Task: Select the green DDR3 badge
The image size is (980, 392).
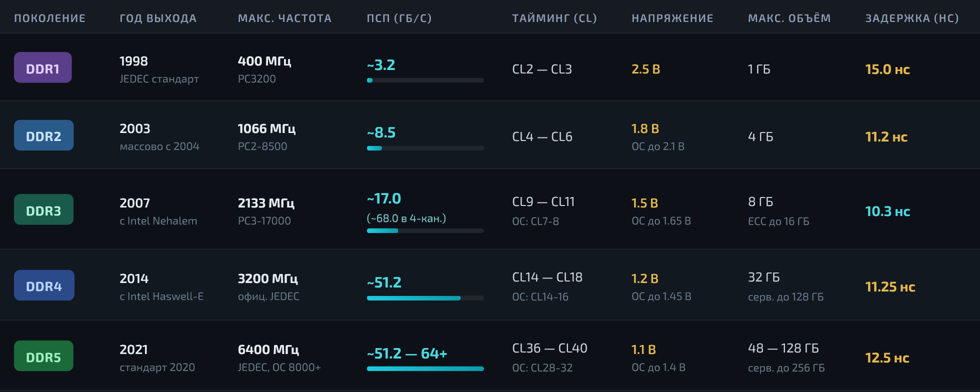Action: [43, 210]
